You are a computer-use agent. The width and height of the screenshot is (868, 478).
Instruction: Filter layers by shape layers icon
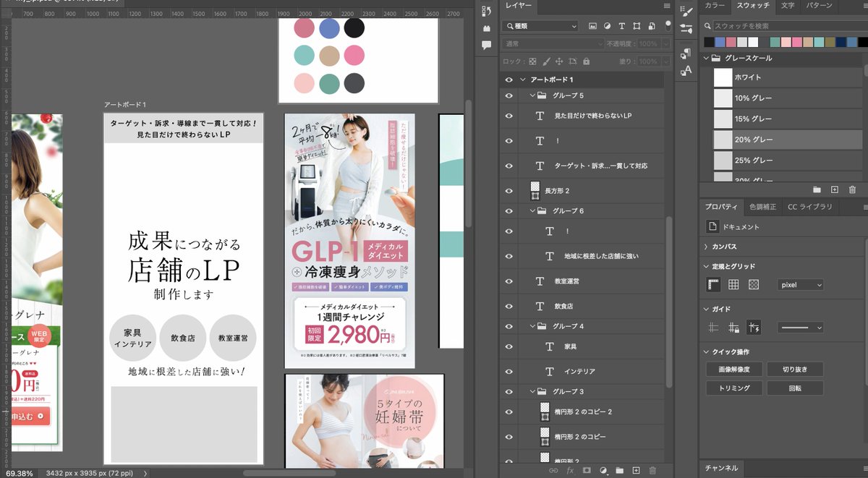click(x=637, y=26)
